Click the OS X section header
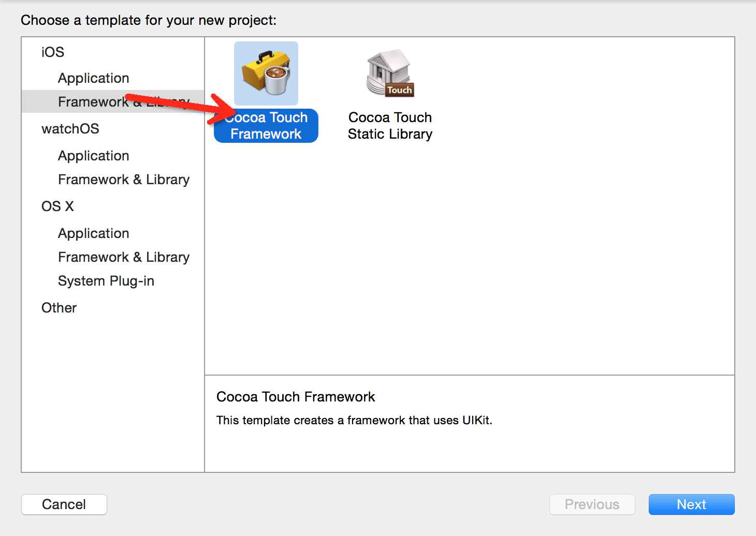Screen dimensions: 756x536 pyautogui.click(x=57, y=206)
